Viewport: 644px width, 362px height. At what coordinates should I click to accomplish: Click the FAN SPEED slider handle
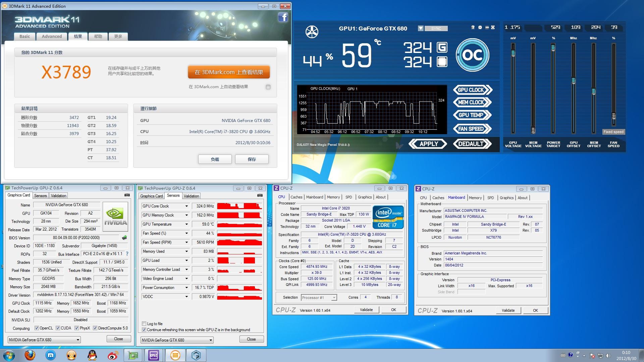[613, 116]
